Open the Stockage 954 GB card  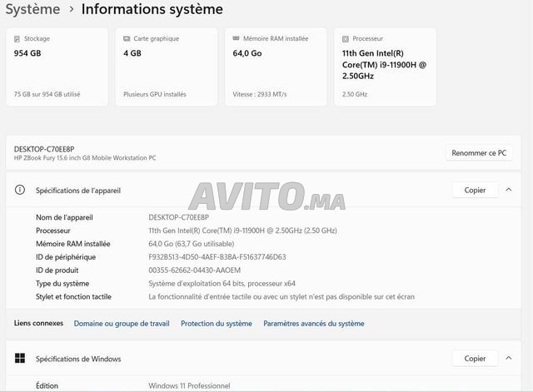tap(57, 67)
